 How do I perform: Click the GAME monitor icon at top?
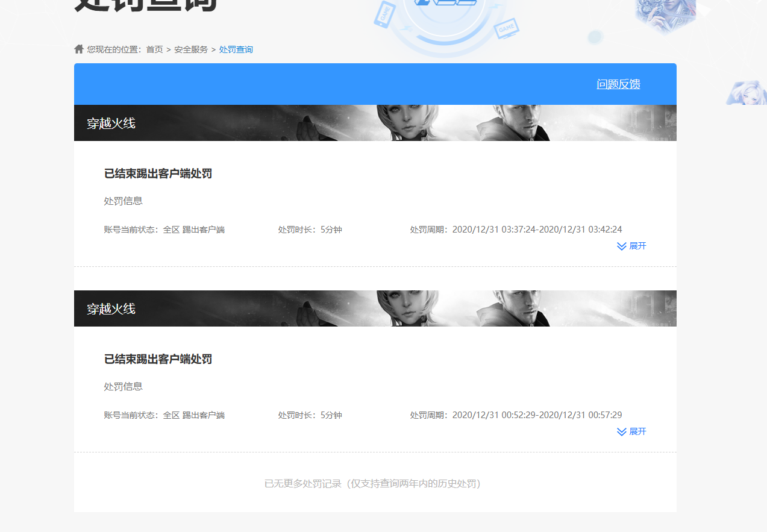506,28
